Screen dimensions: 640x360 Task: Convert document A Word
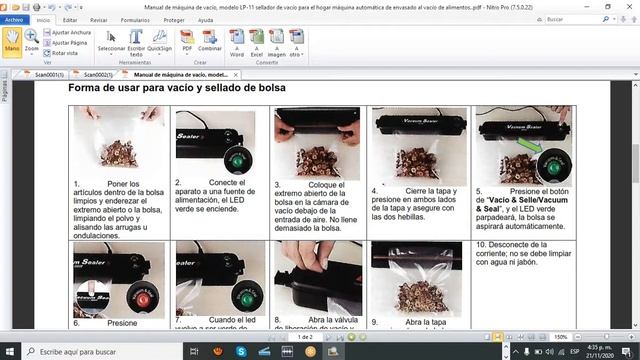(237, 42)
